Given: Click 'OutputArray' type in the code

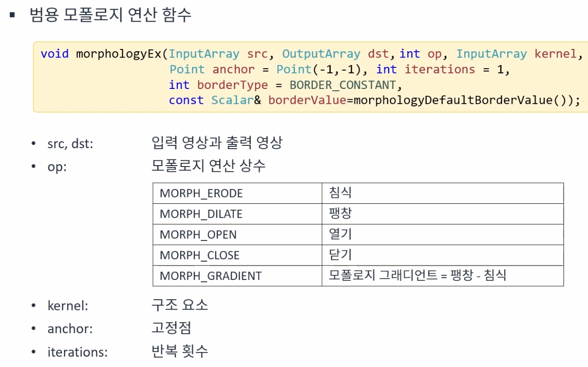Looking at the screenshot, I should tap(321, 54).
